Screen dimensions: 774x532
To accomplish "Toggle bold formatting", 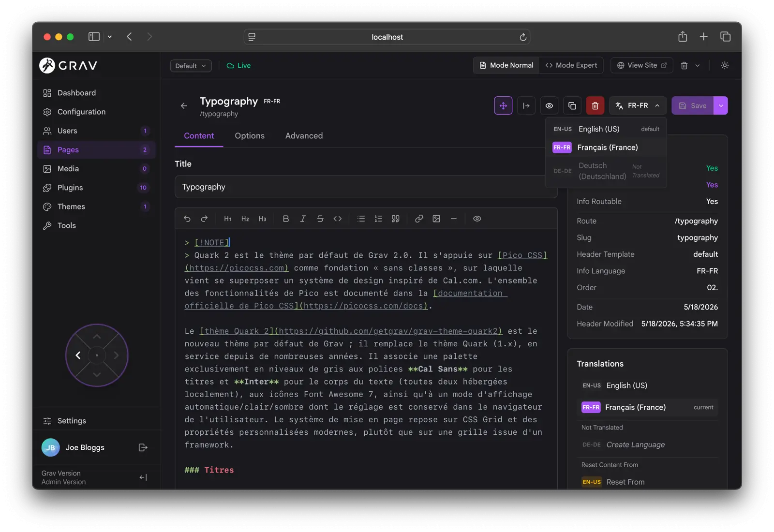I will tap(286, 219).
